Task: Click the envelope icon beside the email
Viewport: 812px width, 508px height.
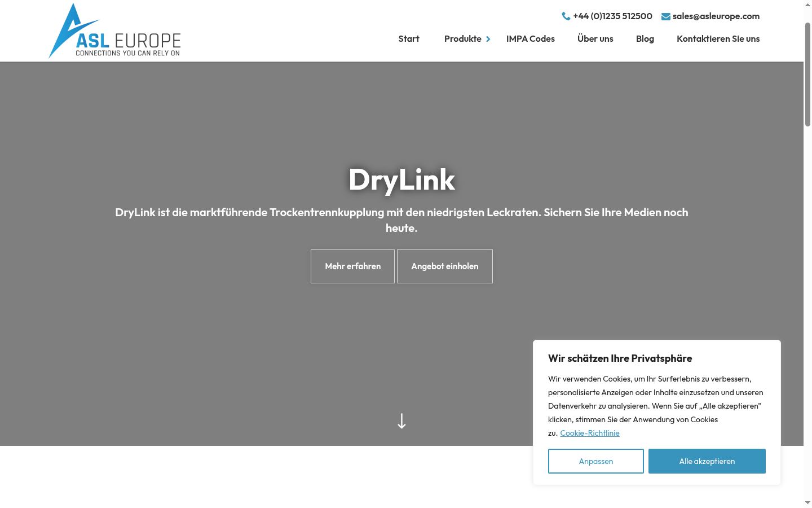Action: (666, 16)
